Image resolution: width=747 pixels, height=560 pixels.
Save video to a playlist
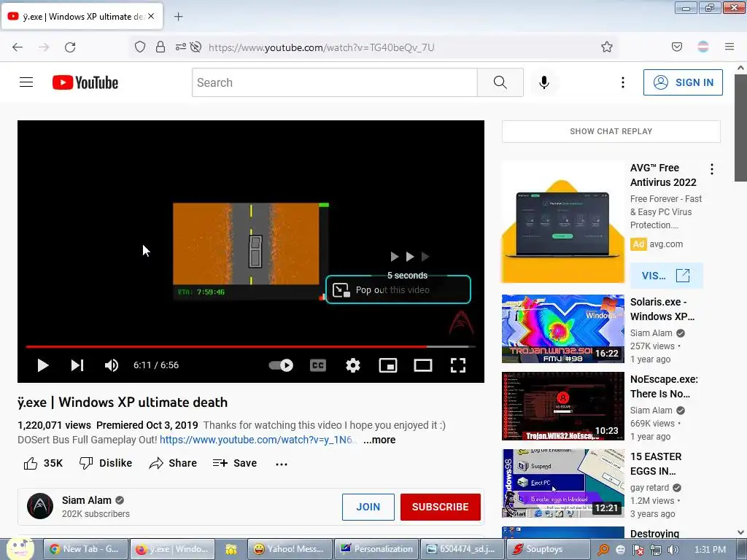tap(235, 463)
